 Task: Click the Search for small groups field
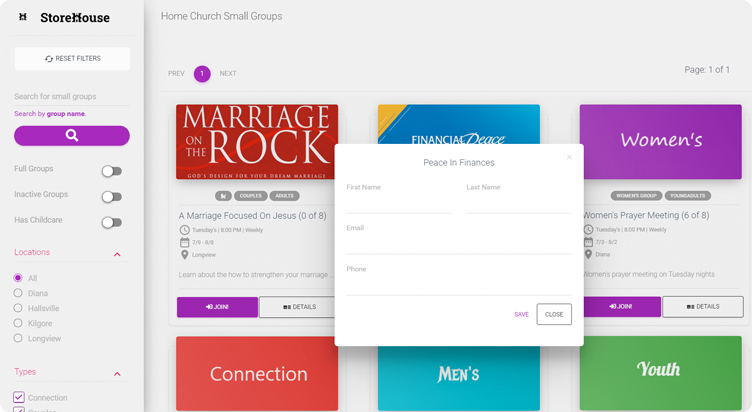click(x=72, y=96)
